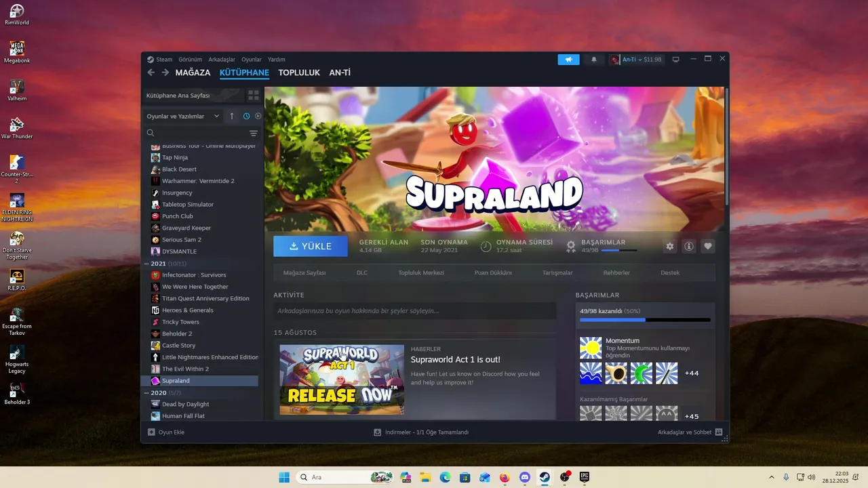Switch to the MAĞAZA tab
This screenshot has height=488, width=868.
(193, 73)
